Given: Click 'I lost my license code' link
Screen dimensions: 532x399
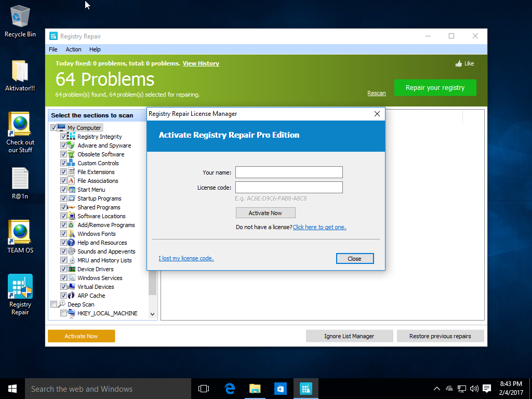Looking at the screenshot, I should click(186, 258).
